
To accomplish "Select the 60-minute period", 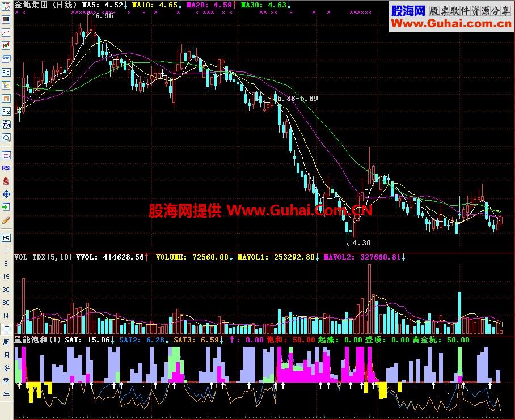I will pos(6,303).
